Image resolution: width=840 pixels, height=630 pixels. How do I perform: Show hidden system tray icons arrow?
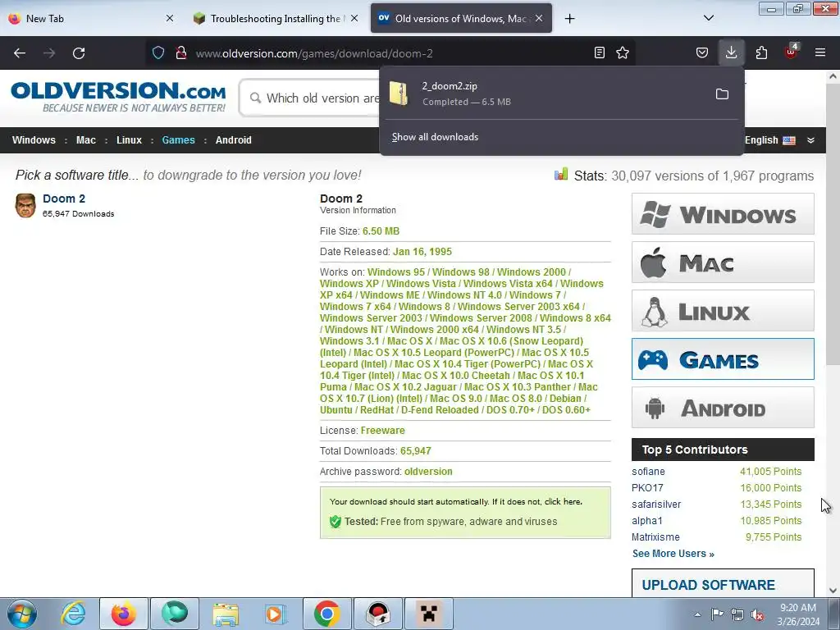pyautogui.click(x=697, y=614)
